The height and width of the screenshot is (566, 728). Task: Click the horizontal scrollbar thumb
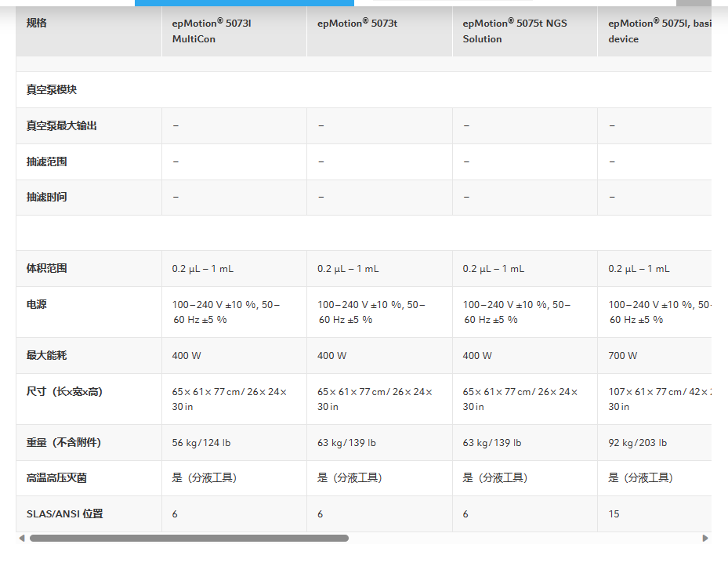click(188, 538)
